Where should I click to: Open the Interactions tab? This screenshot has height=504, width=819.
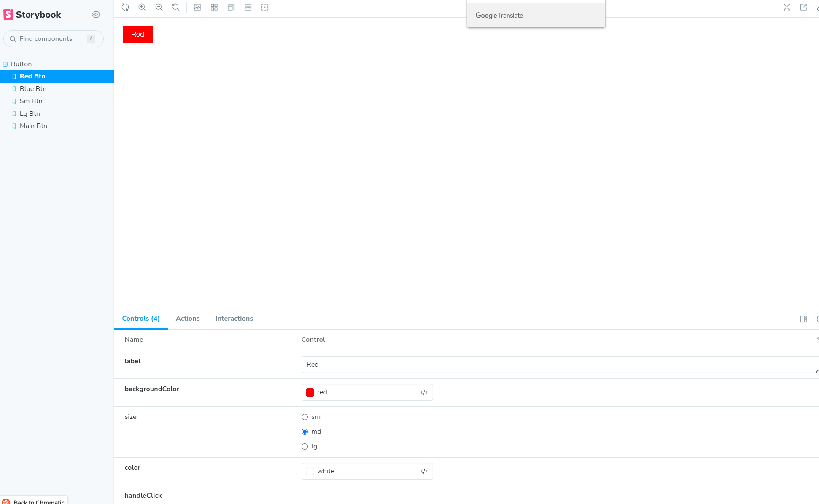pos(234,319)
